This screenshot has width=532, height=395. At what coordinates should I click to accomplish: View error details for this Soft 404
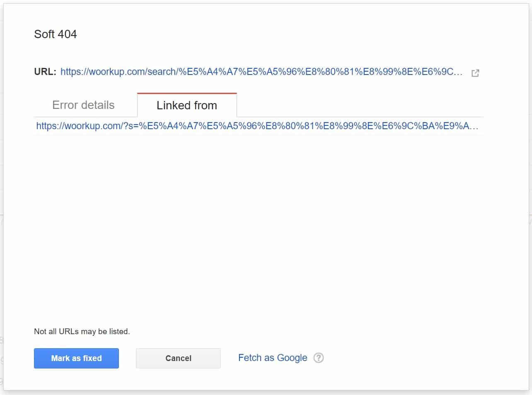tap(83, 105)
